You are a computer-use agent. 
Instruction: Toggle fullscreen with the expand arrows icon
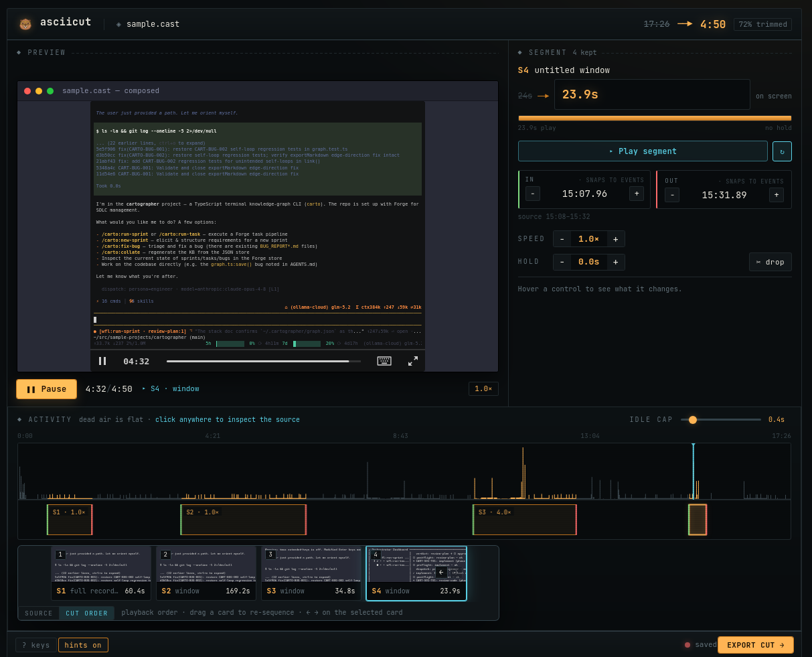[413, 361]
